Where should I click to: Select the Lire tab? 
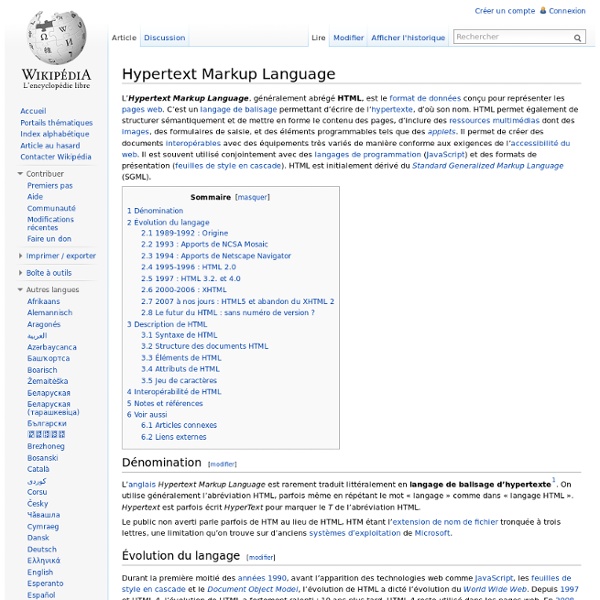click(x=318, y=38)
